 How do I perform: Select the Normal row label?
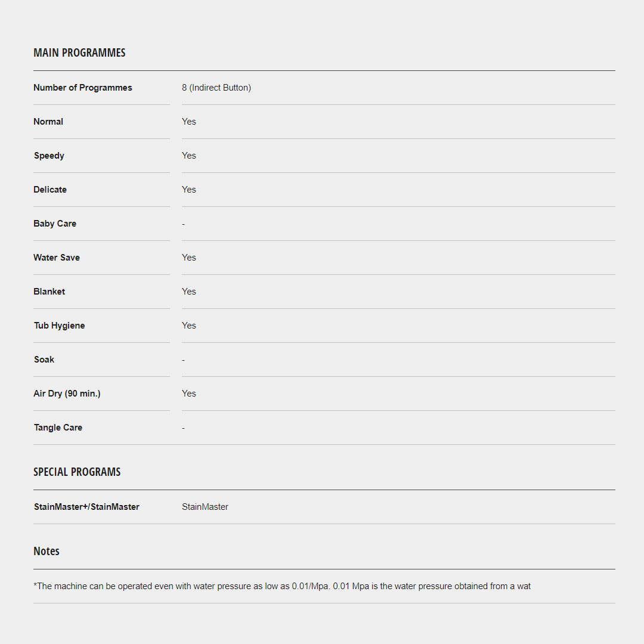click(48, 122)
